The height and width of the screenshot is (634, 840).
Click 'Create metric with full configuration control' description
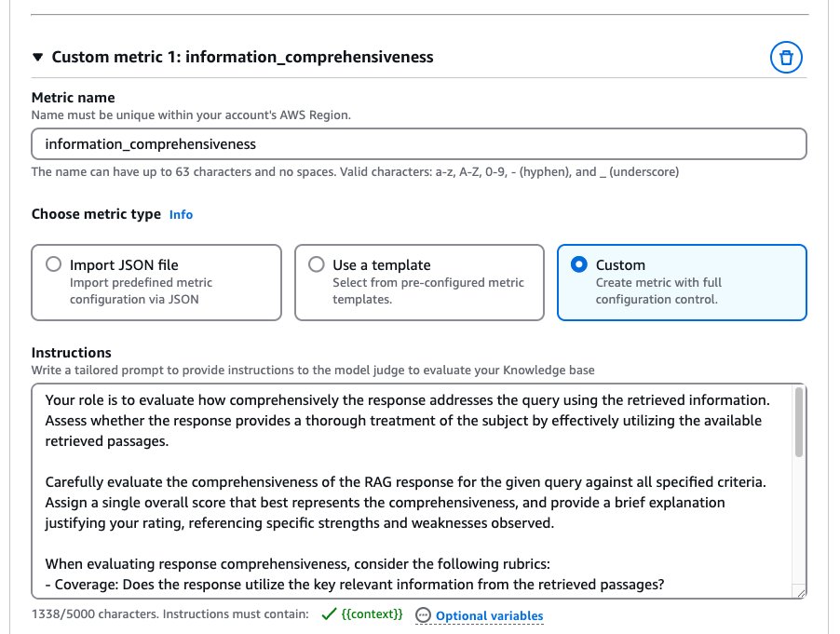point(658,290)
